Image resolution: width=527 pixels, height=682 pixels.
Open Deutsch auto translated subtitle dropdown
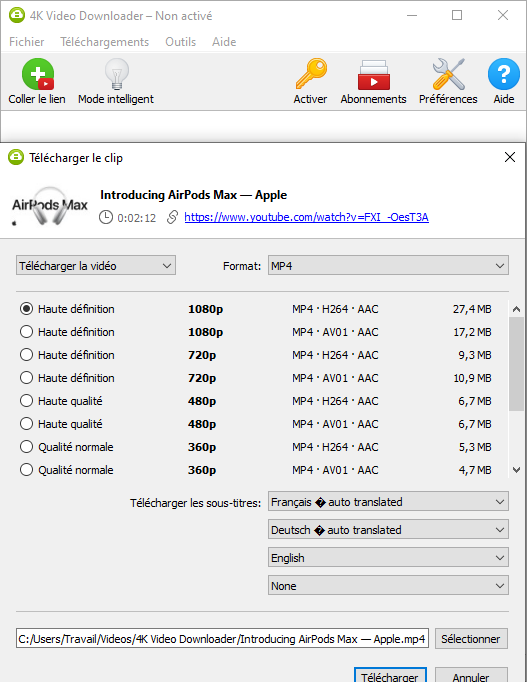point(388,530)
